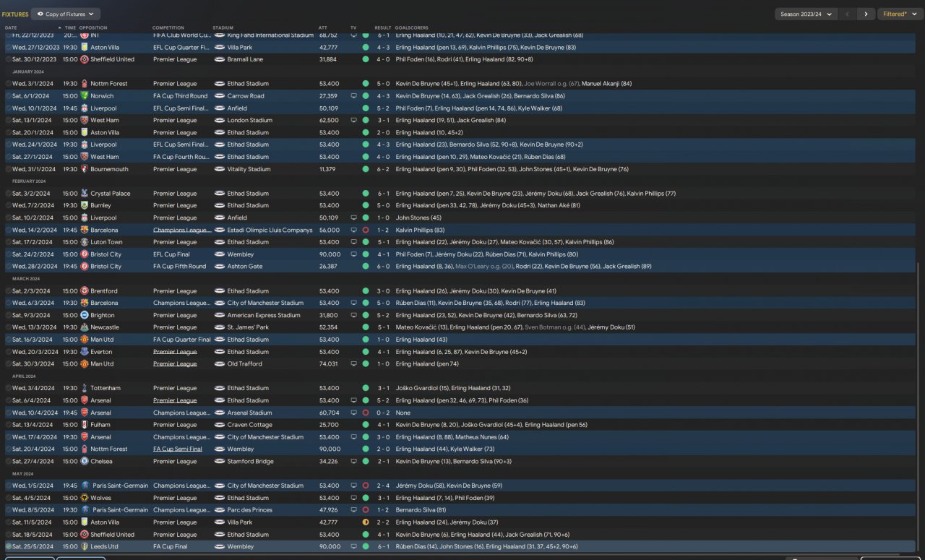This screenshot has width=925, height=560.
Task: Toggle the row selector for the Leeds Utd fixture
Action: click(8, 547)
